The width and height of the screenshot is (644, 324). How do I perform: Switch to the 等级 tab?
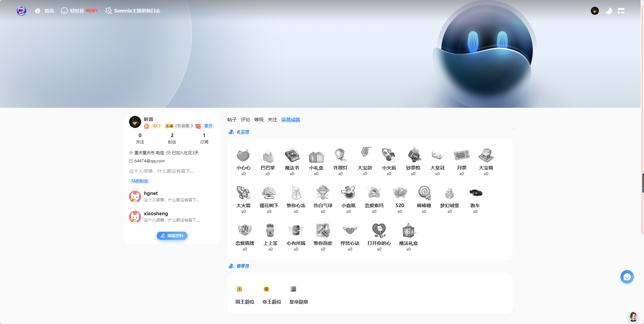[x=259, y=120]
